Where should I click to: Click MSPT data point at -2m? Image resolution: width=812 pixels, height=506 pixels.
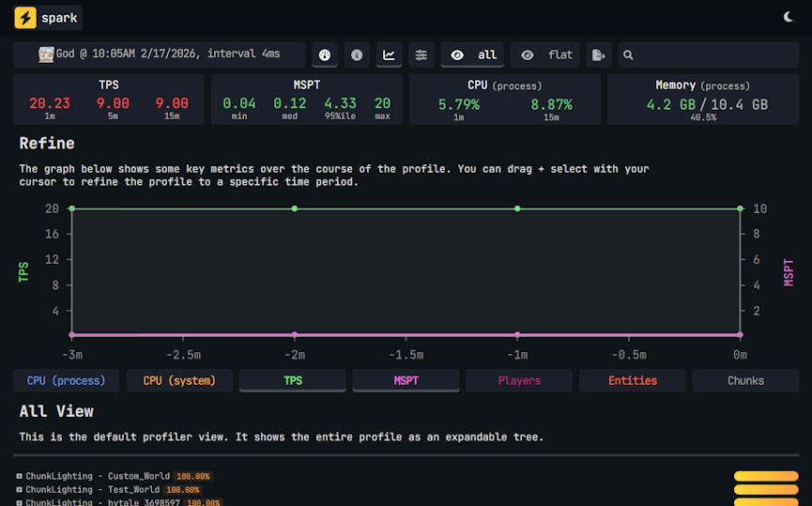[x=295, y=334]
